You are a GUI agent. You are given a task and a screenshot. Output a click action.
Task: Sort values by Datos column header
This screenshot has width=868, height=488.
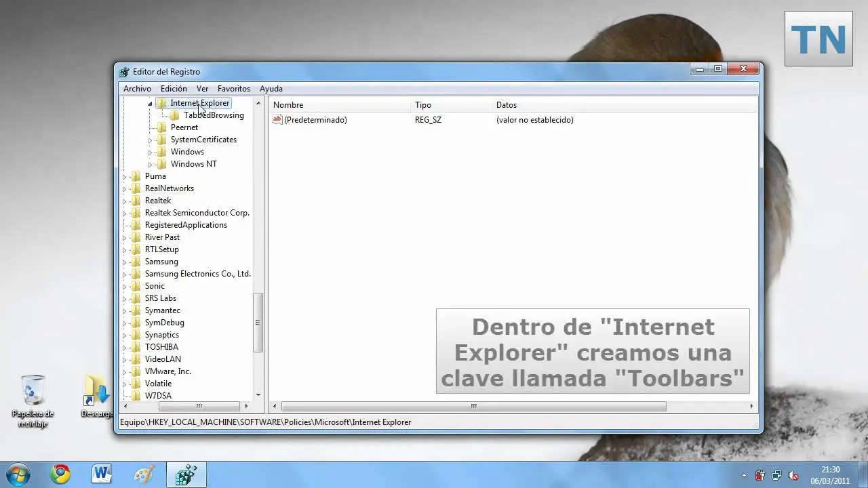(x=625, y=105)
